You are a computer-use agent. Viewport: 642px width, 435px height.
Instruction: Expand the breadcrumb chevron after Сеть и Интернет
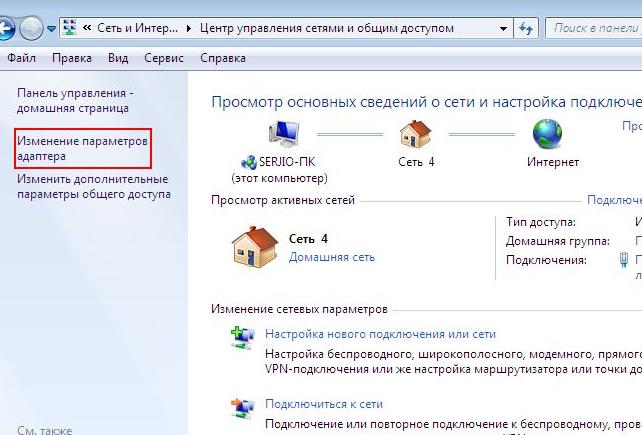coord(202,29)
